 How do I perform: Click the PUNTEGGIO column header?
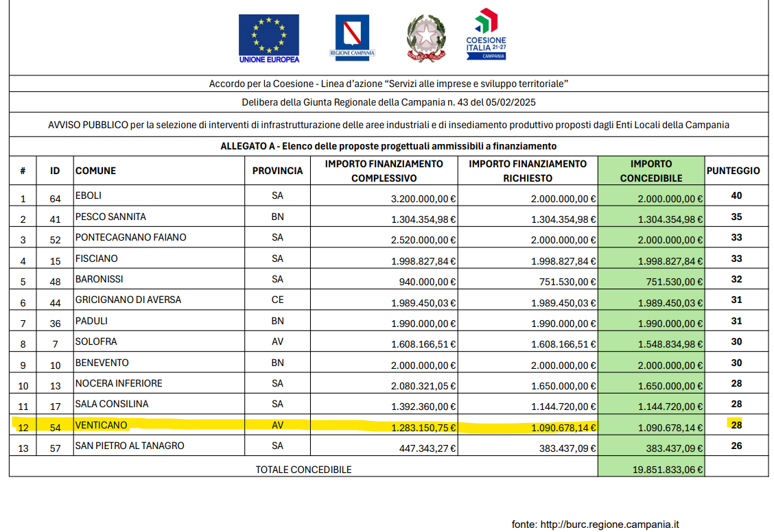point(734,171)
